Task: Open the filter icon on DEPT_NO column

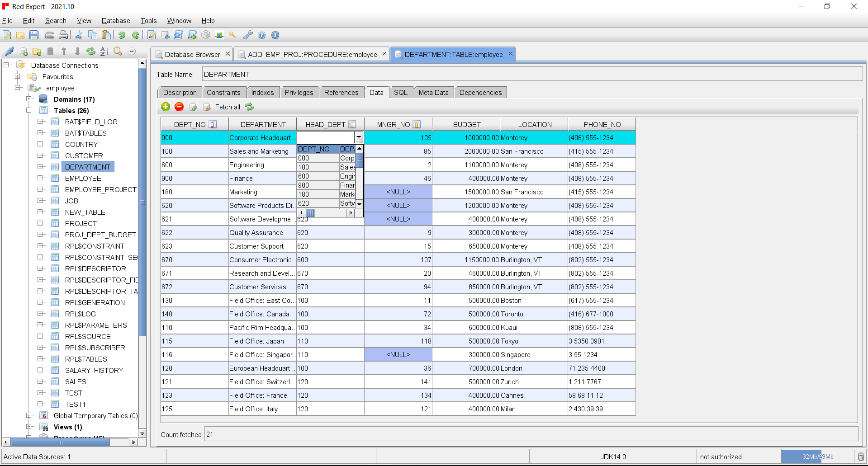Action: pos(213,124)
